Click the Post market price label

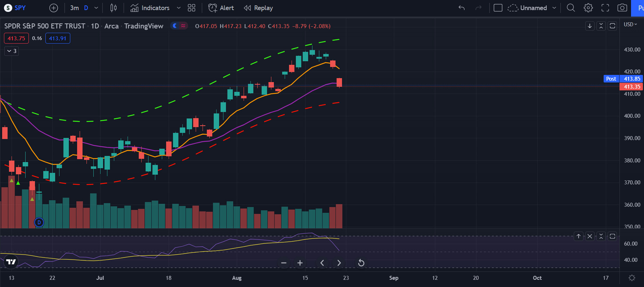[611, 79]
